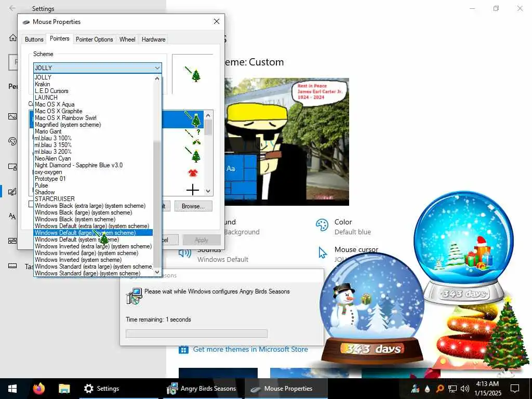Click scheme list scroll-up arrow

coord(157,78)
